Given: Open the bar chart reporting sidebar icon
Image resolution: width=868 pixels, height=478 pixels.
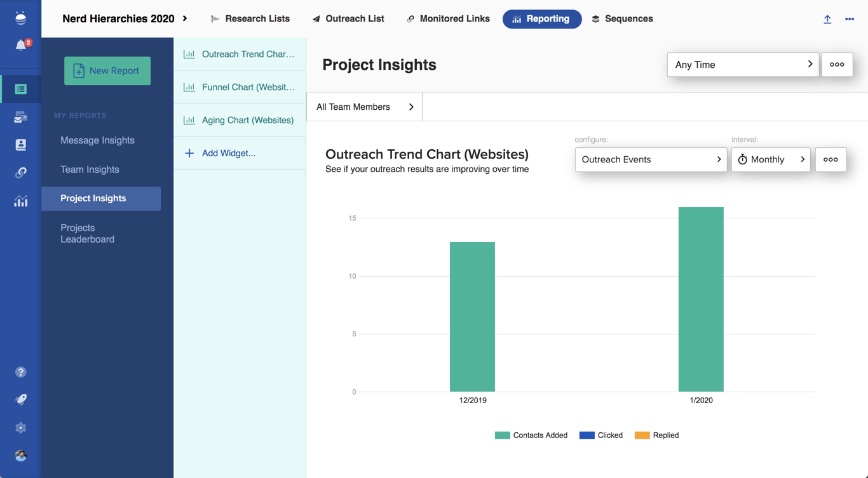Looking at the screenshot, I should click(21, 201).
